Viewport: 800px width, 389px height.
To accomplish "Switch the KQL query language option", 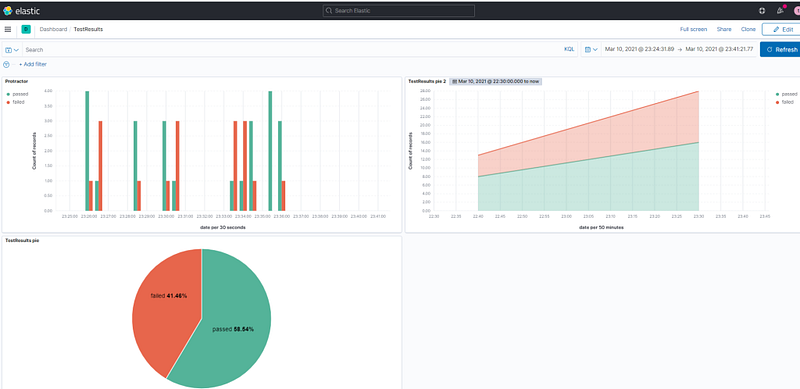I will point(569,50).
